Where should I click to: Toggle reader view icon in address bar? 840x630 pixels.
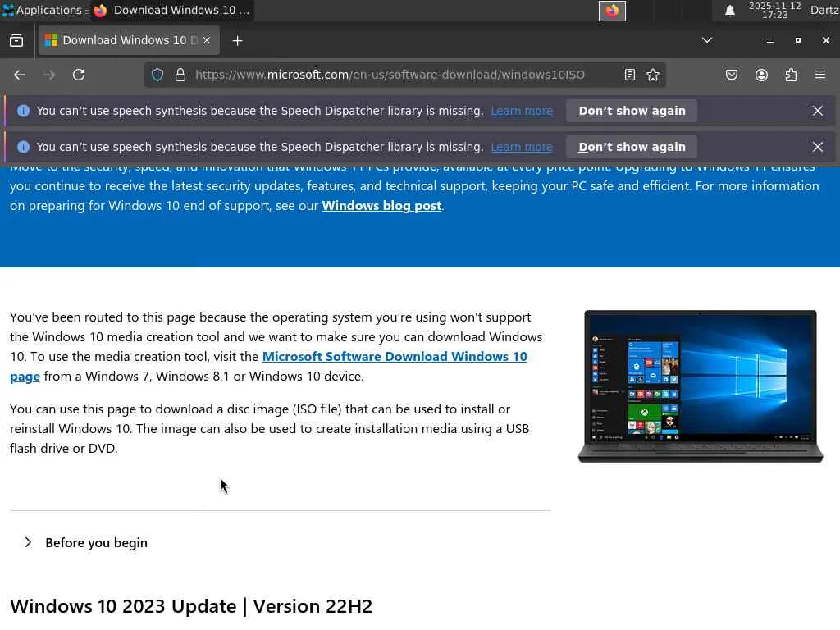(630, 75)
